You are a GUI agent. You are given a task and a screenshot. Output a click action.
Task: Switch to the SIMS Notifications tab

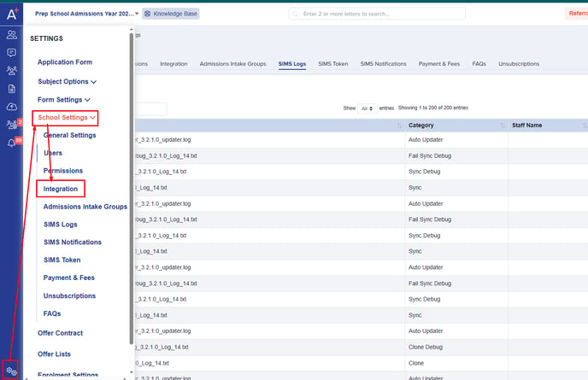[383, 64]
